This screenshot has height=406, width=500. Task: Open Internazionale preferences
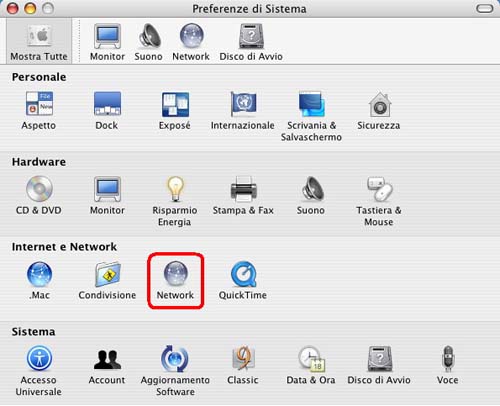click(243, 111)
